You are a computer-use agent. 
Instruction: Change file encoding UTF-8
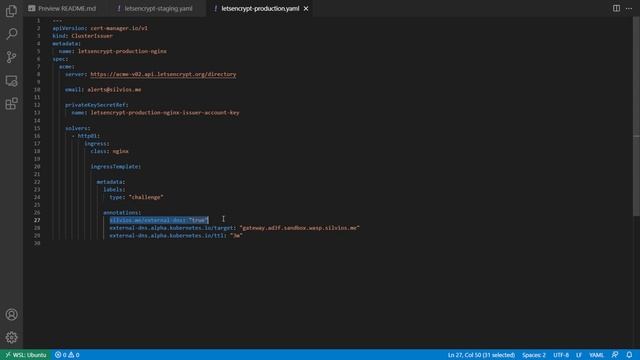pyautogui.click(x=561, y=355)
